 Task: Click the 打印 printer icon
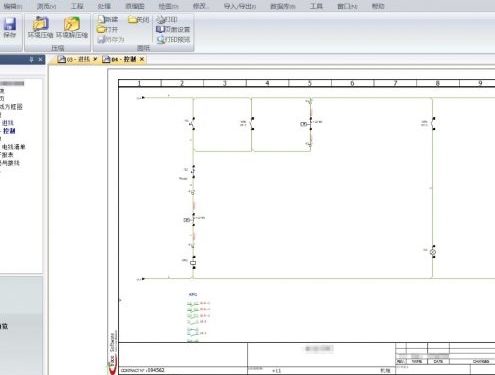pos(160,19)
